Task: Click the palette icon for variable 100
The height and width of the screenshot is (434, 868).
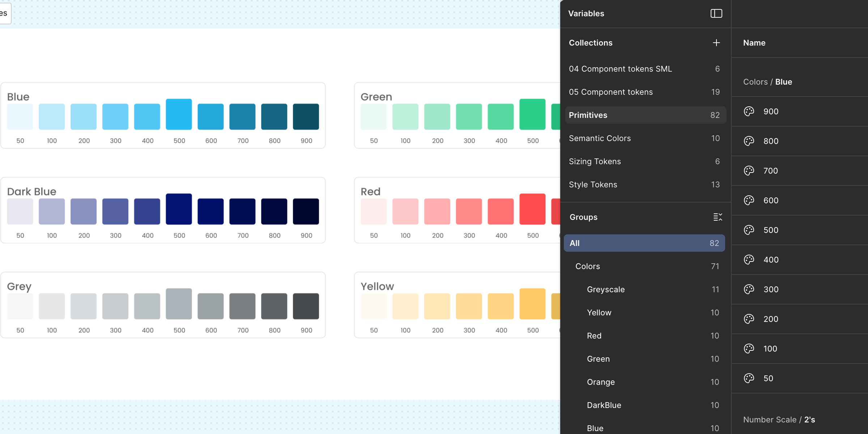Action: pyautogui.click(x=749, y=349)
